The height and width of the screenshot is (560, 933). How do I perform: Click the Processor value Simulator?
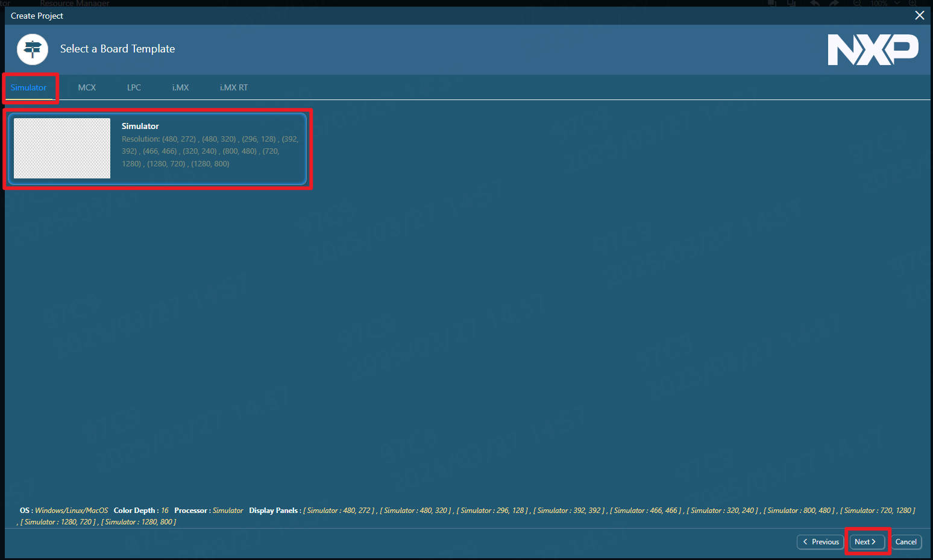click(x=228, y=511)
